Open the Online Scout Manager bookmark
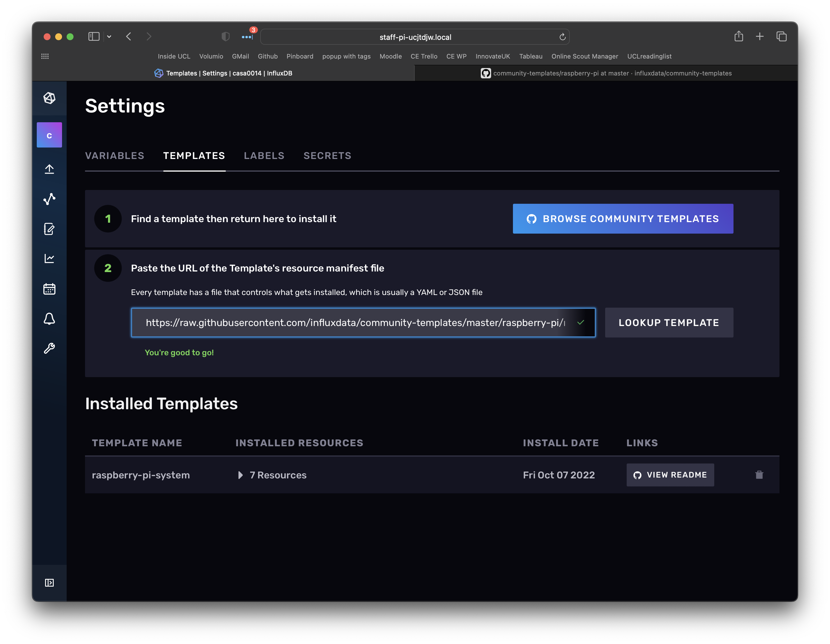This screenshot has width=830, height=644. tap(585, 56)
